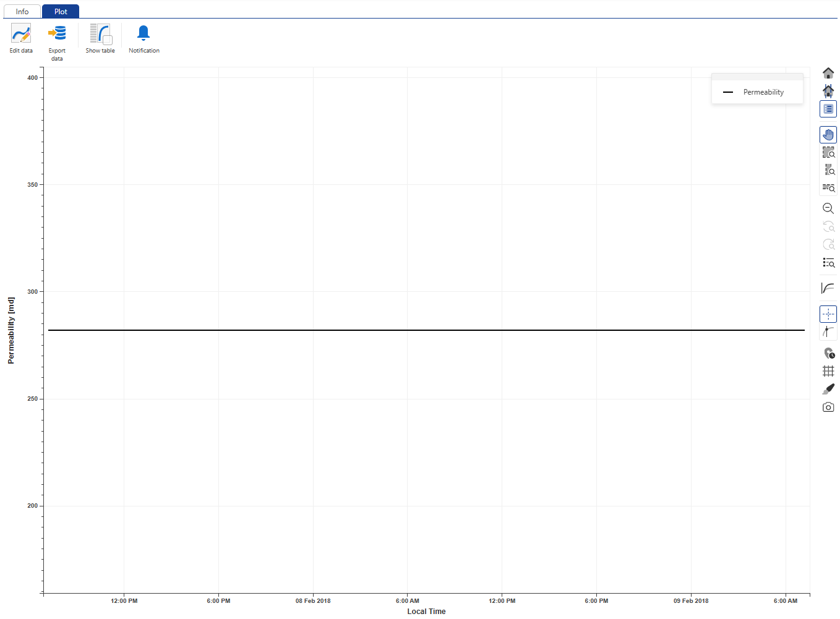The height and width of the screenshot is (619, 840).
Task: Click the Edit data icon
Action: (x=21, y=34)
